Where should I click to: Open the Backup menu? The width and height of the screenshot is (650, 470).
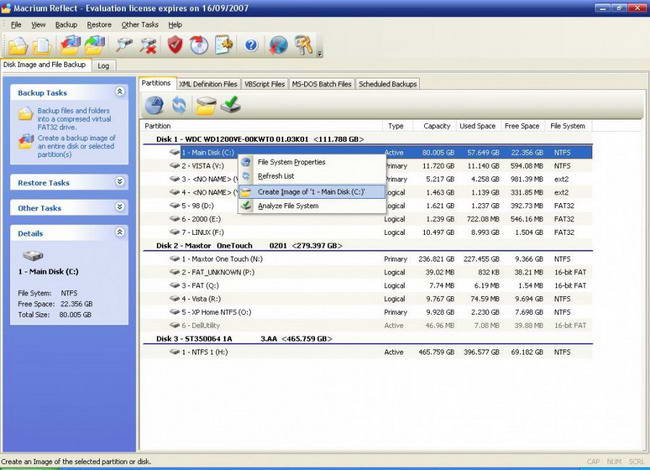[66, 23]
